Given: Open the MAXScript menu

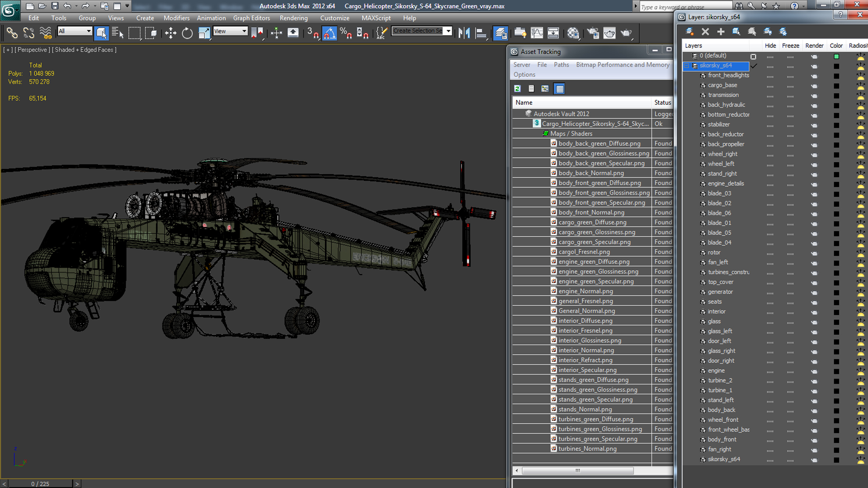Looking at the screenshot, I should [x=376, y=18].
